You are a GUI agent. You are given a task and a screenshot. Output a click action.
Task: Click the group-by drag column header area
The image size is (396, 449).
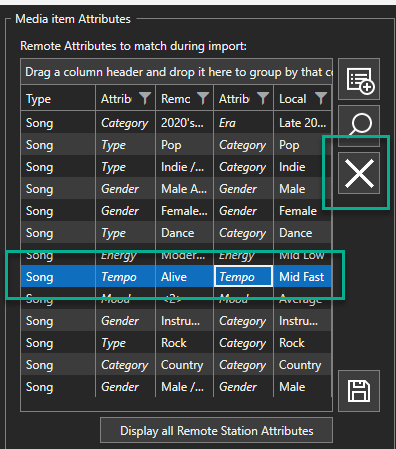click(177, 72)
